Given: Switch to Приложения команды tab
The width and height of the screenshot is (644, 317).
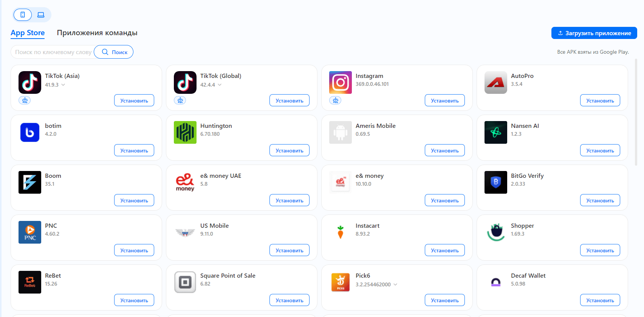Looking at the screenshot, I should [97, 33].
